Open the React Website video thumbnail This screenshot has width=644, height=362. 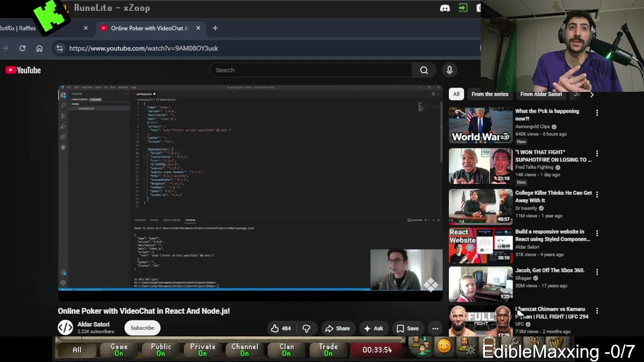pos(480,245)
